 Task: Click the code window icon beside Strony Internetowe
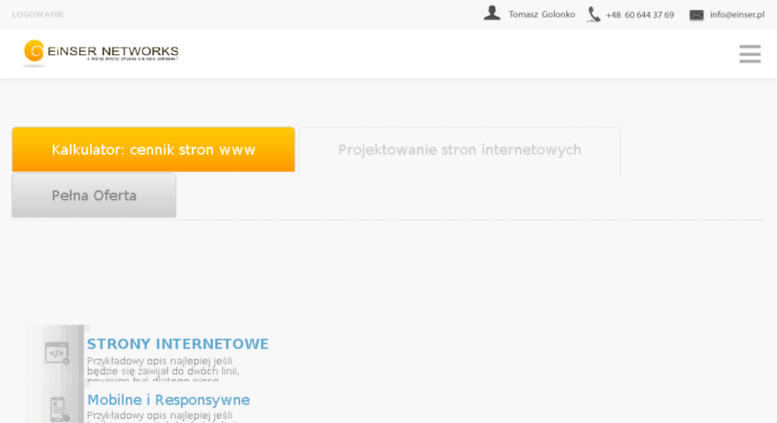[x=57, y=353]
